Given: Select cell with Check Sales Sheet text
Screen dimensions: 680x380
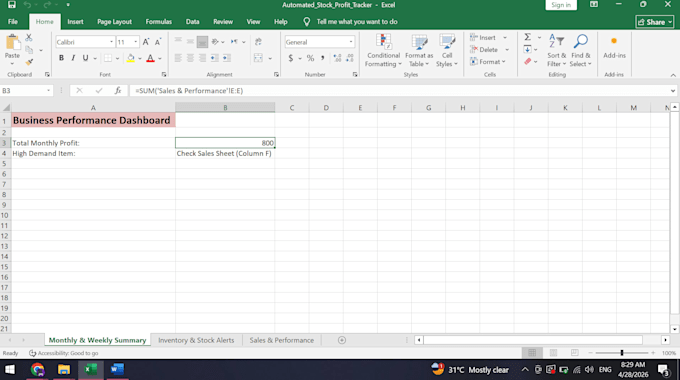Looking at the screenshot, I should [225, 153].
